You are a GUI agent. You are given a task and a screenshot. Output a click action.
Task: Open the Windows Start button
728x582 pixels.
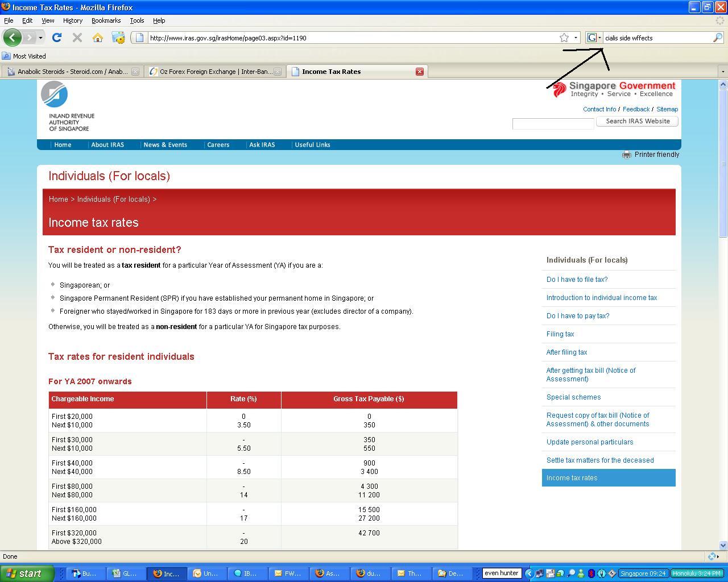pos(27,573)
